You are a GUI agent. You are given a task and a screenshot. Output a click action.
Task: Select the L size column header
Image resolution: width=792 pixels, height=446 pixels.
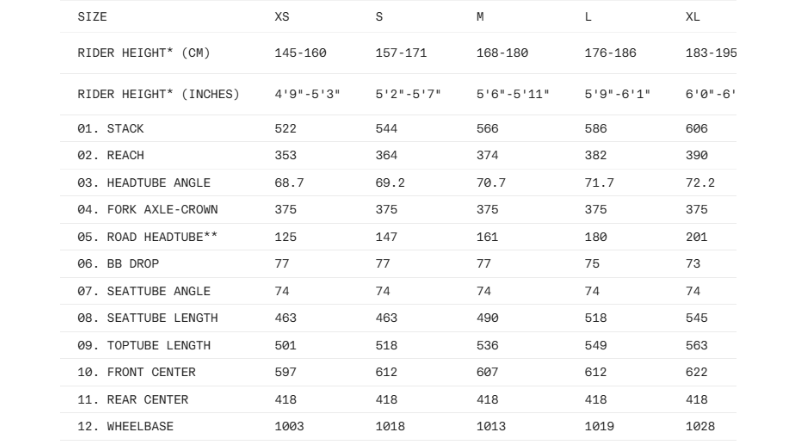point(588,17)
